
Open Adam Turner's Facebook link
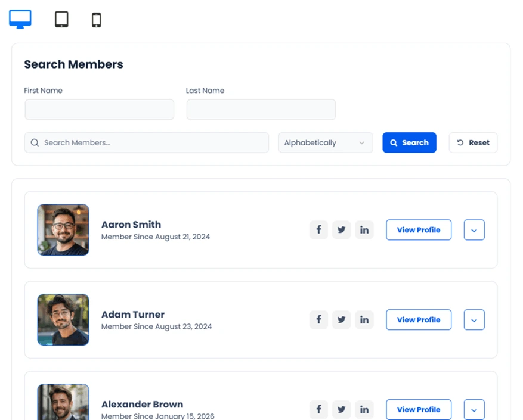tap(318, 320)
